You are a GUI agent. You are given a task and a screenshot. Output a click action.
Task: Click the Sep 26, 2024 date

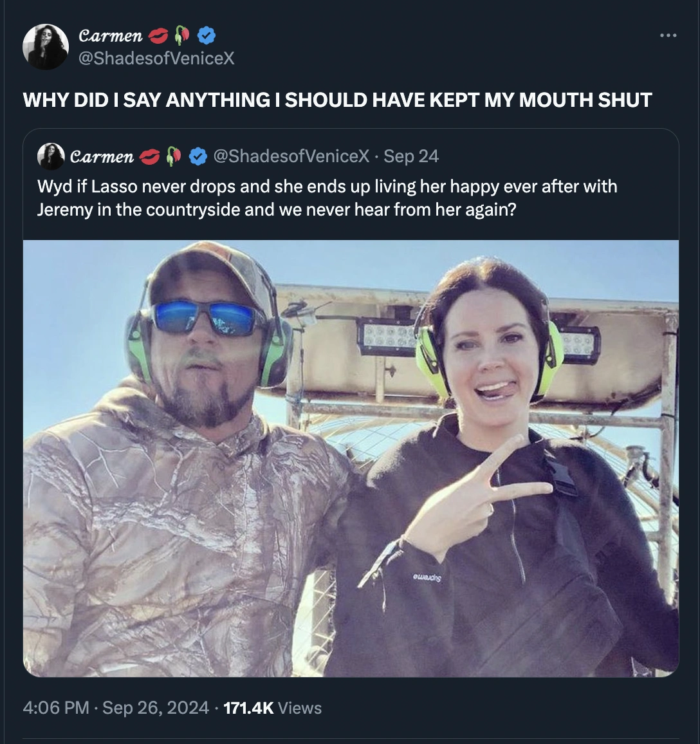(156, 708)
